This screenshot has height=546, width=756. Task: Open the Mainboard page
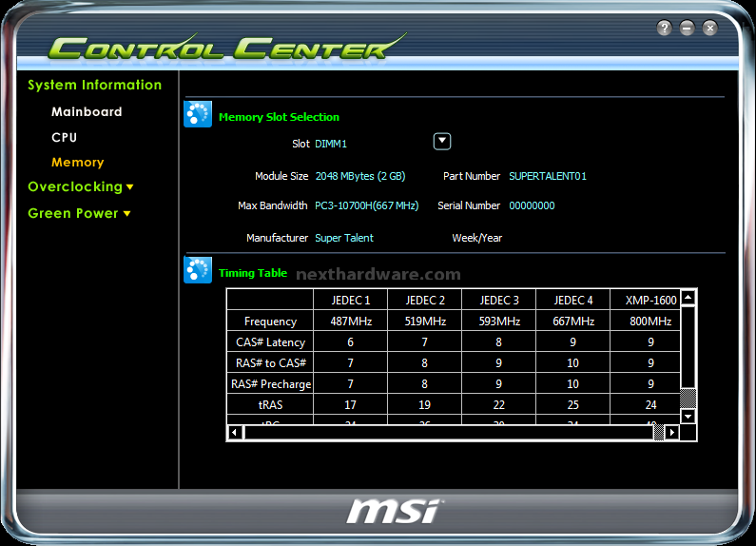click(x=87, y=112)
